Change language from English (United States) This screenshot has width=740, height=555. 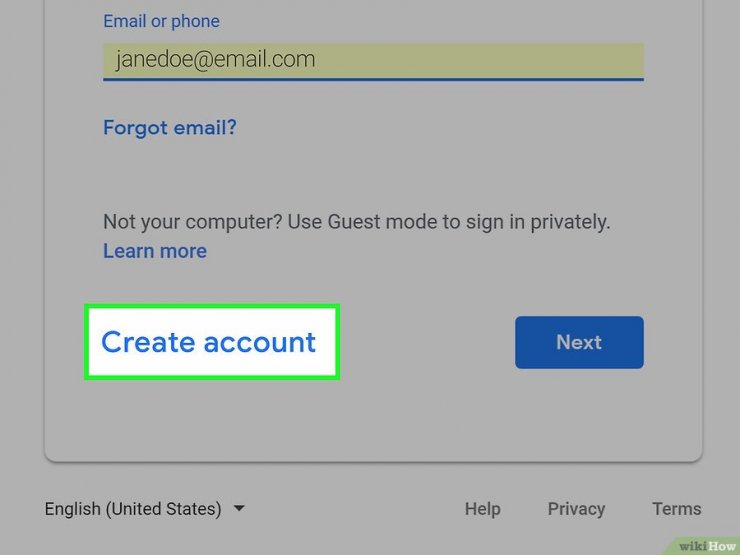click(144, 509)
